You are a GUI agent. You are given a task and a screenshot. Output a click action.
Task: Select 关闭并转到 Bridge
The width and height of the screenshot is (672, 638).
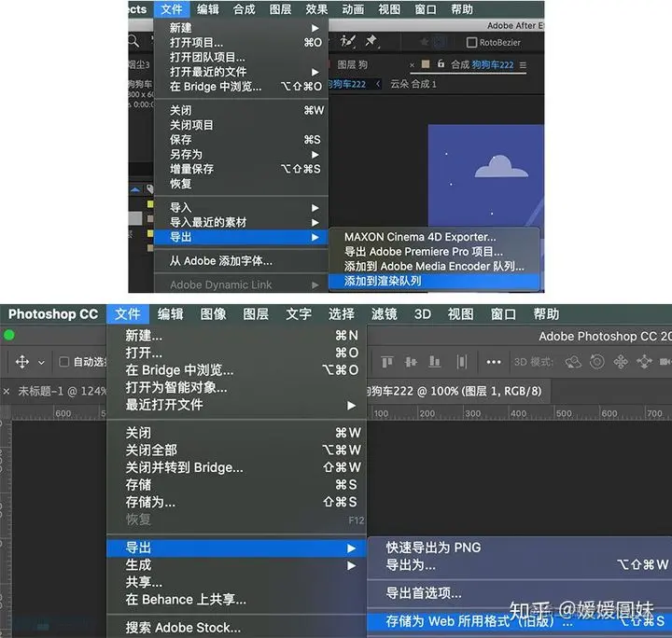236,467
